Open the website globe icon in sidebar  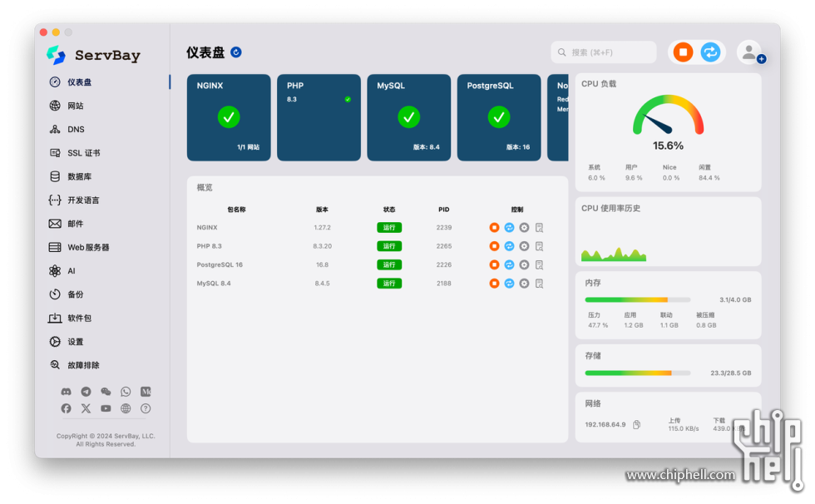click(x=126, y=409)
